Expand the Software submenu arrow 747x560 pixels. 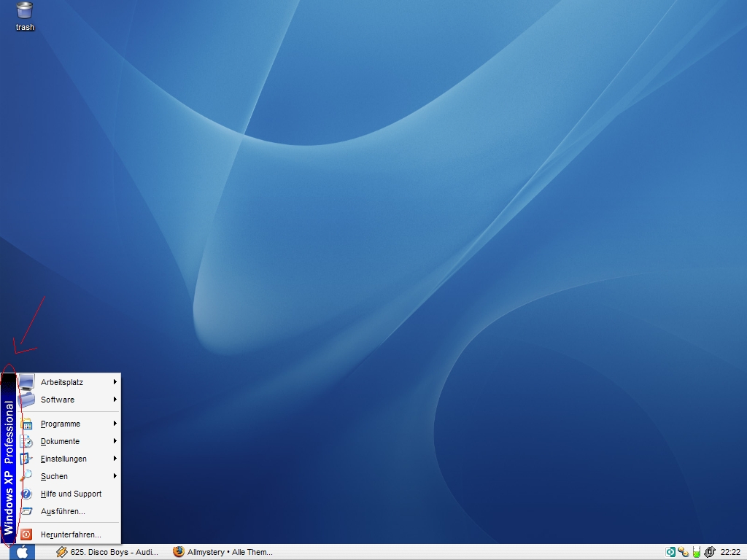[115, 400]
